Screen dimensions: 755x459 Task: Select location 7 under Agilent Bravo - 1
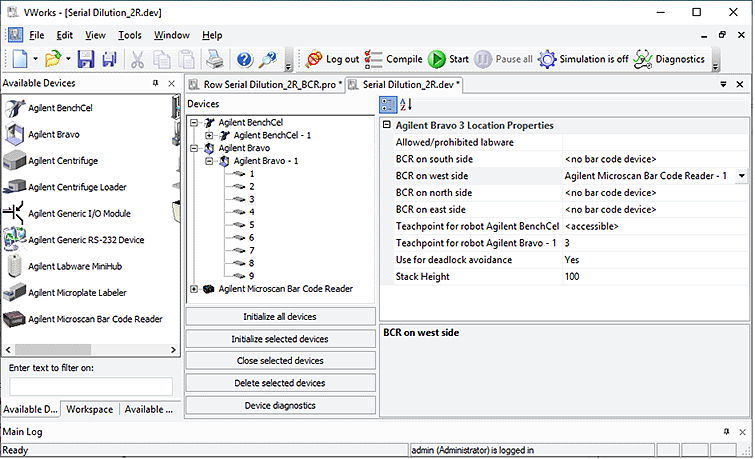click(x=251, y=250)
